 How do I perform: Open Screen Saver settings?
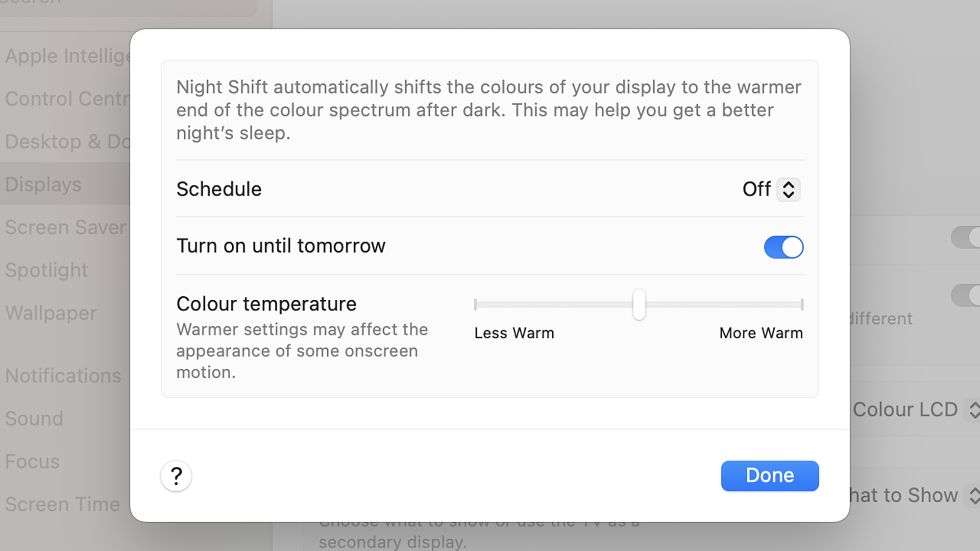click(x=65, y=227)
